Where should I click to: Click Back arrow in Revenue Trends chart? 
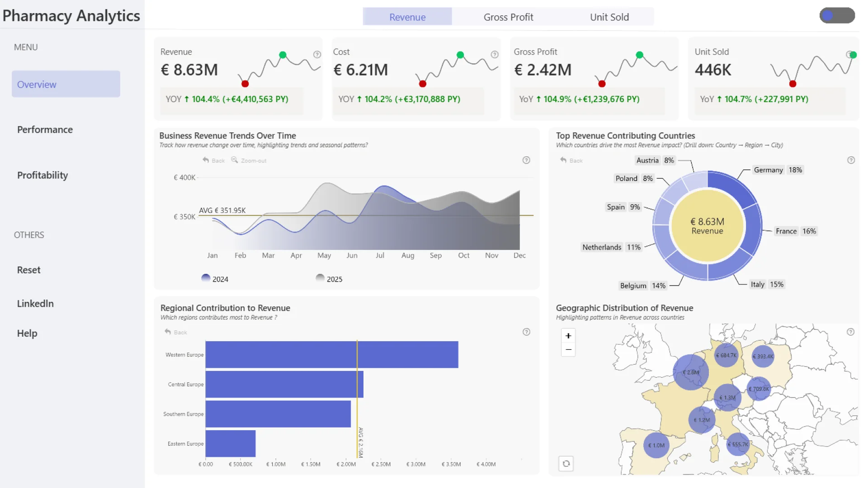tap(206, 160)
